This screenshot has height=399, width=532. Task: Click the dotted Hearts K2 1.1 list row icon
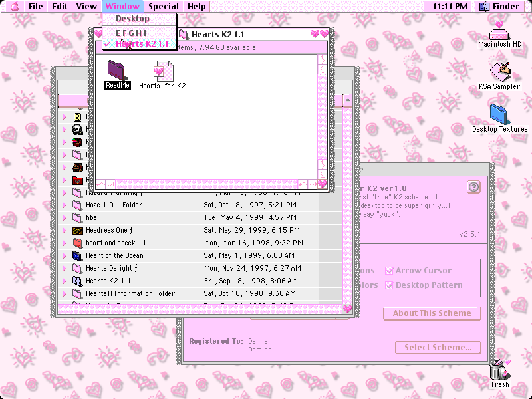pos(77,281)
